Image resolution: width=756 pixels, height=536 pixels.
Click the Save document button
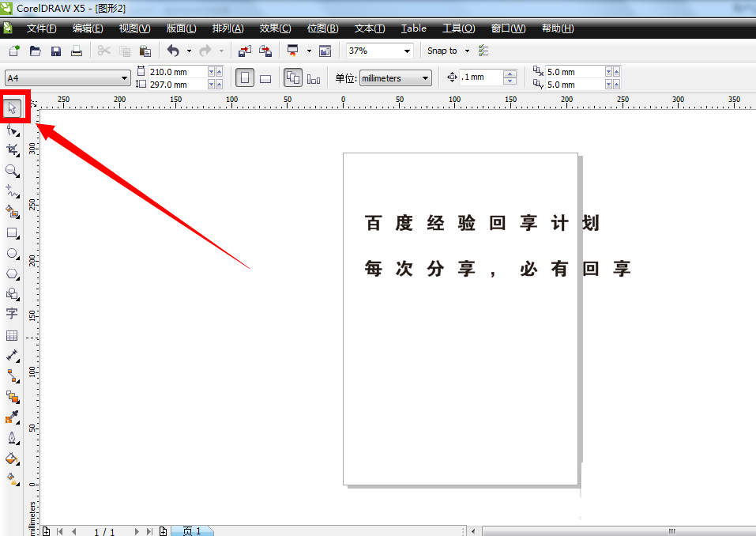tap(55, 50)
